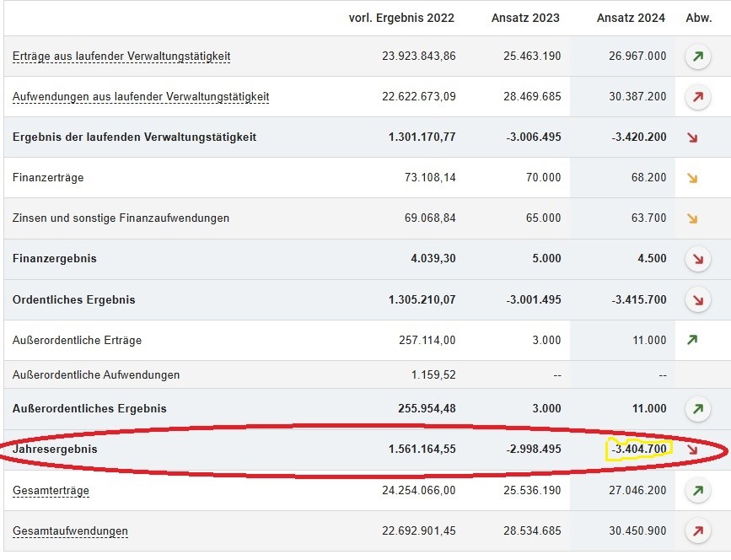Image resolution: width=731 pixels, height=560 pixels.
Task: Click the value -3.006.495
Action: click(x=534, y=137)
